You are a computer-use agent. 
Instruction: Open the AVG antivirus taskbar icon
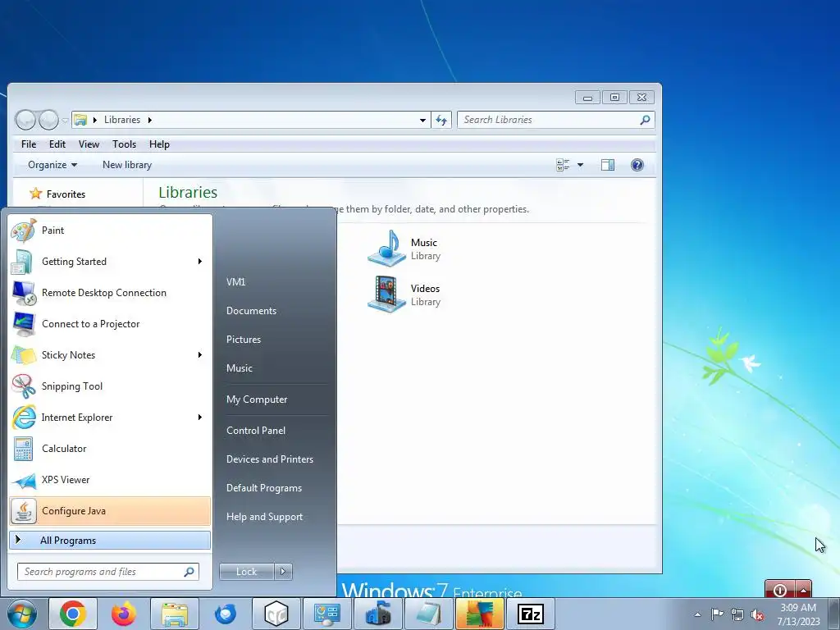(479, 614)
